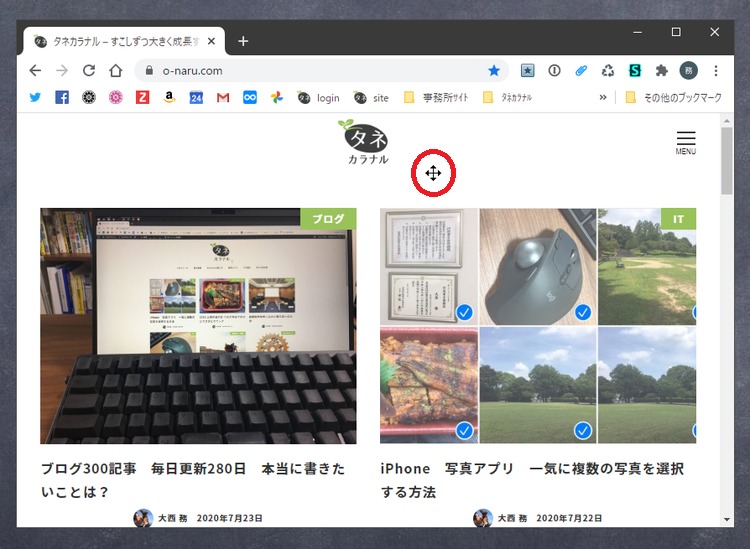Open the user profile avatar

click(x=689, y=71)
